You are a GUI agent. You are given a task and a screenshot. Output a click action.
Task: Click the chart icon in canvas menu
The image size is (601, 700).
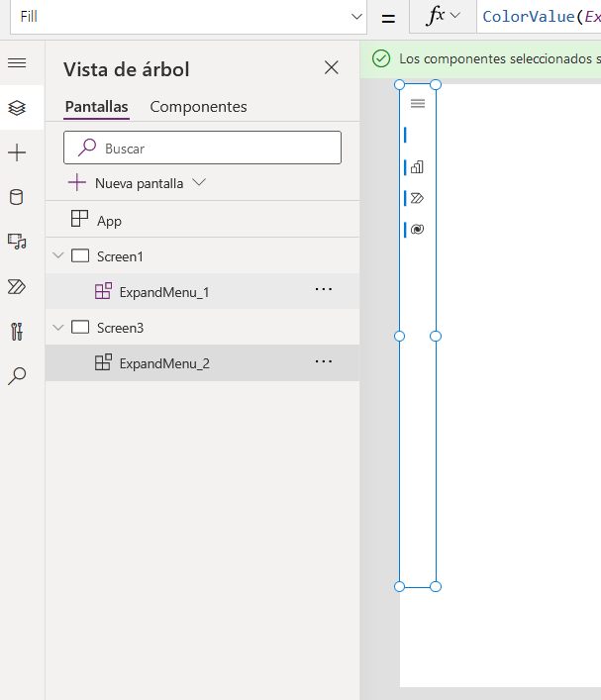(417, 167)
